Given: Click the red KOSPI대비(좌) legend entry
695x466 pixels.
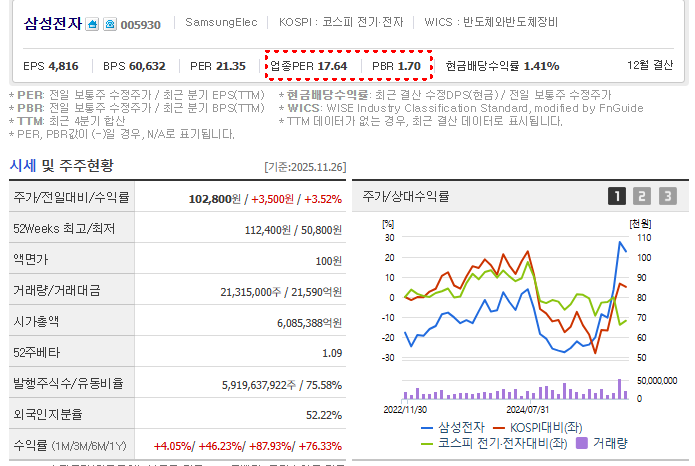Looking at the screenshot, I should tap(538, 427).
